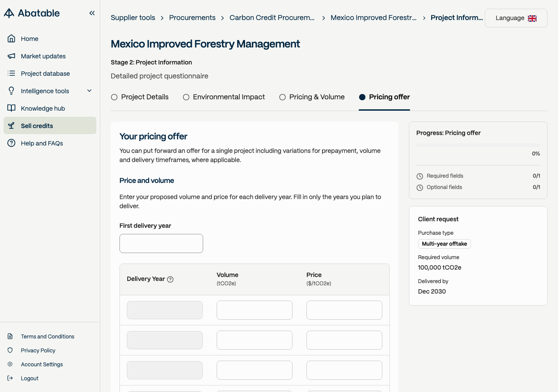Select the Environmental Impact step radio
Image resolution: width=558 pixels, height=392 pixels.
tap(186, 97)
